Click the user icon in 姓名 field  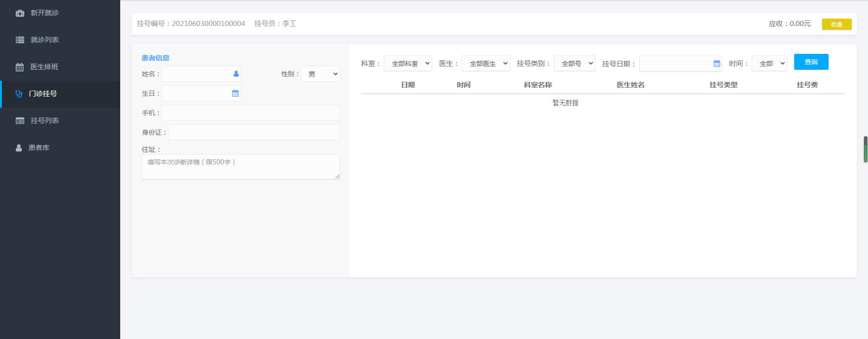pos(236,74)
